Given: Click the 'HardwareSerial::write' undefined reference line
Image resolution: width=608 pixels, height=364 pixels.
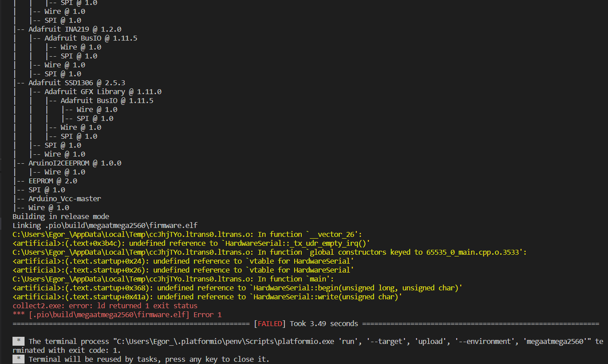Looking at the screenshot, I should [x=208, y=297].
